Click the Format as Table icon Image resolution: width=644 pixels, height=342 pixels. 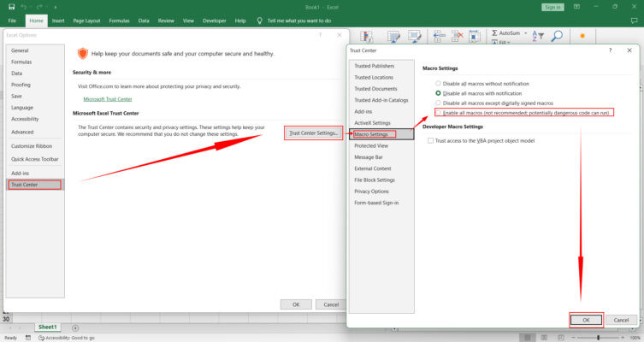click(x=393, y=37)
